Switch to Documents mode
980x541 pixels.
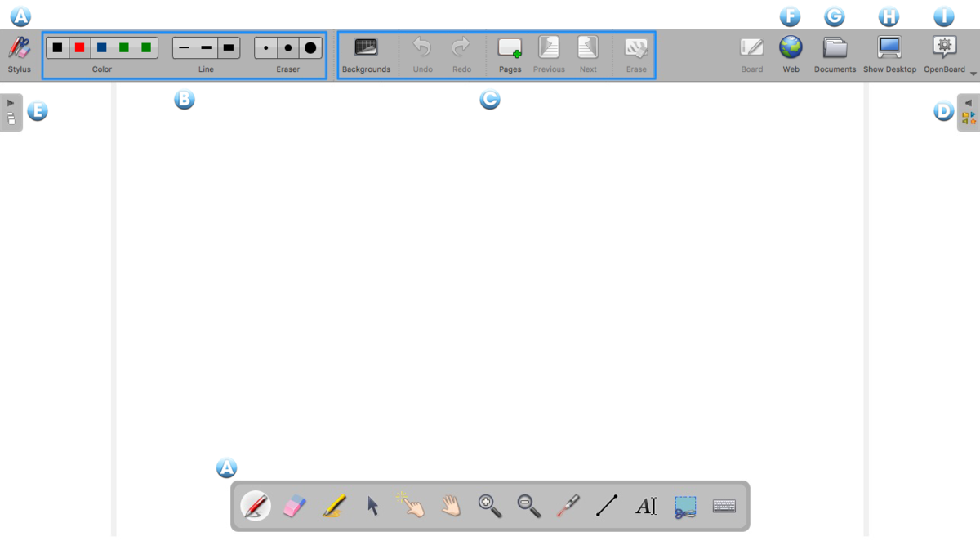coord(835,54)
